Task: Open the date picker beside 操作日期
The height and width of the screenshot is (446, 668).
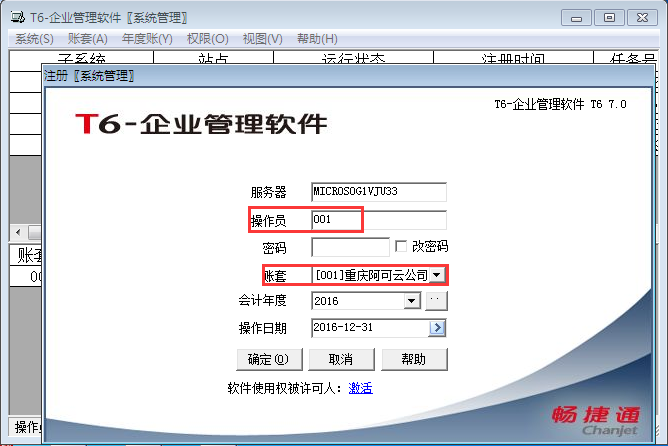Action: (437, 328)
